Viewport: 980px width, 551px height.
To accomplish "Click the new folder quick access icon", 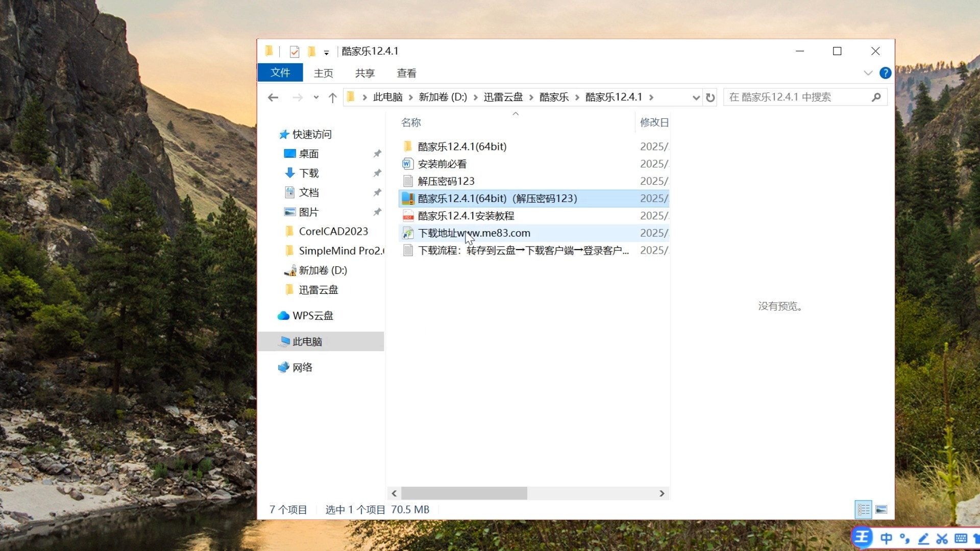I will tap(312, 51).
